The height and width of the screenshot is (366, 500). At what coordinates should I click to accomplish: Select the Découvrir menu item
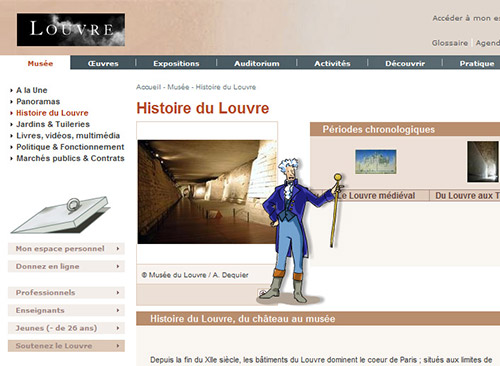405,63
